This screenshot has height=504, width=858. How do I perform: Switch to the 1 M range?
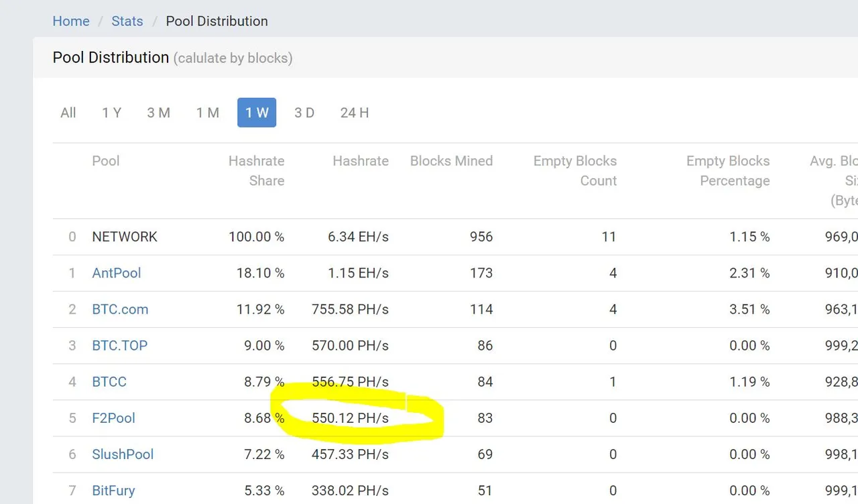point(208,113)
